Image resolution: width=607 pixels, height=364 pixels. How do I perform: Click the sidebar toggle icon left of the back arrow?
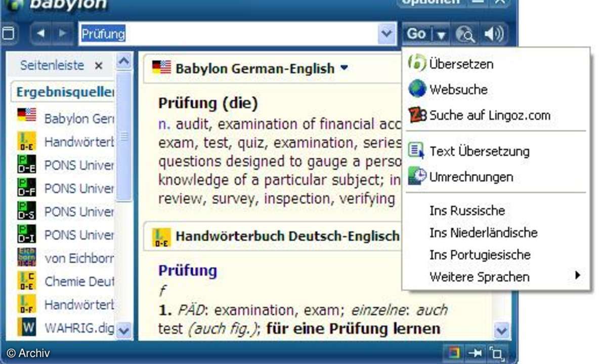pos(8,34)
